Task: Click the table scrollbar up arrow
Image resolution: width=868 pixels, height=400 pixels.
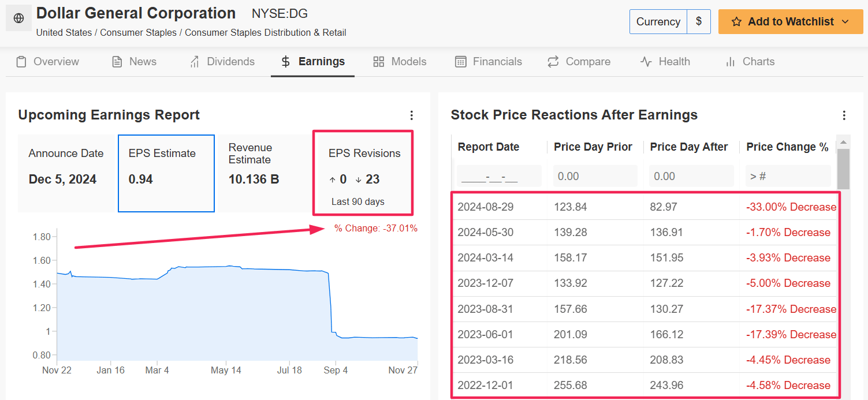Action: pyautogui.click(x=843, y=142)
